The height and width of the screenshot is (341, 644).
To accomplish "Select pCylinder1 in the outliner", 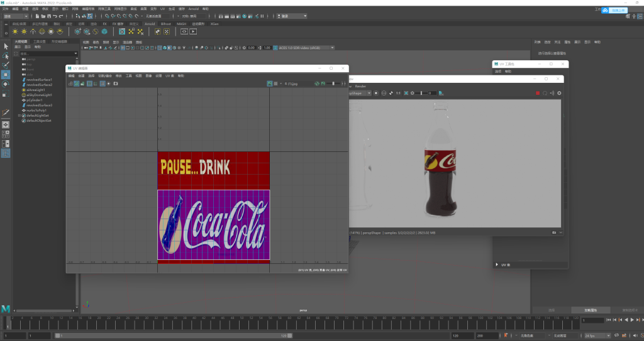I will (x=34, y=100).
